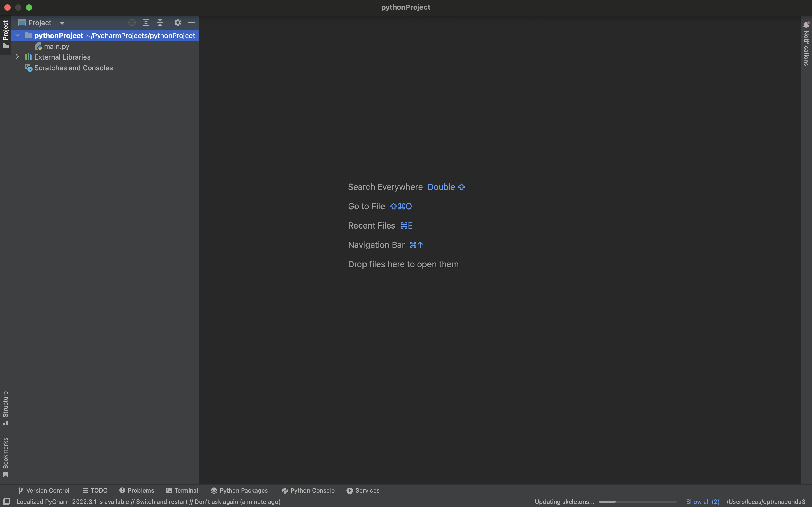Viewport: 812px width, 507px height.
Task: Toggle the Structure side tool window
Action: pyautogui.click(x=5, y=408)
